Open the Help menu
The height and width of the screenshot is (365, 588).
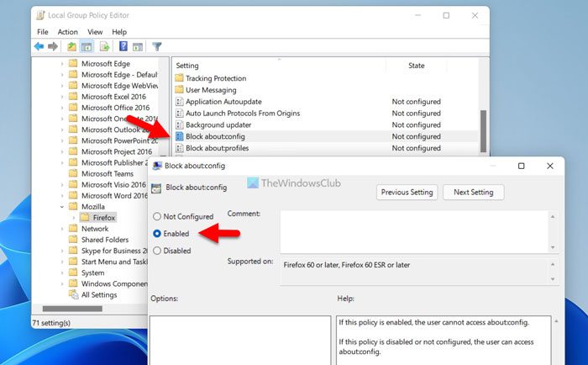pyautogui.click(x=119, y=32)
